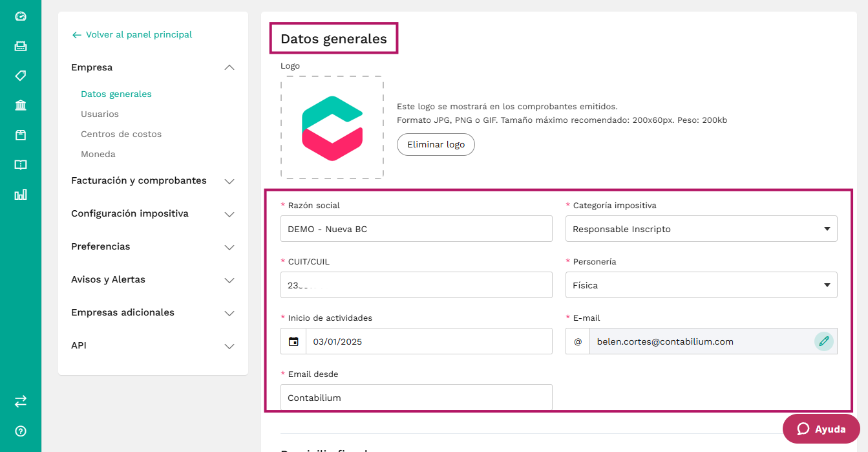Screen dimensions: 868x452
Task: Open the Categoría impositiva dropdown
Action: pos(701,229)
